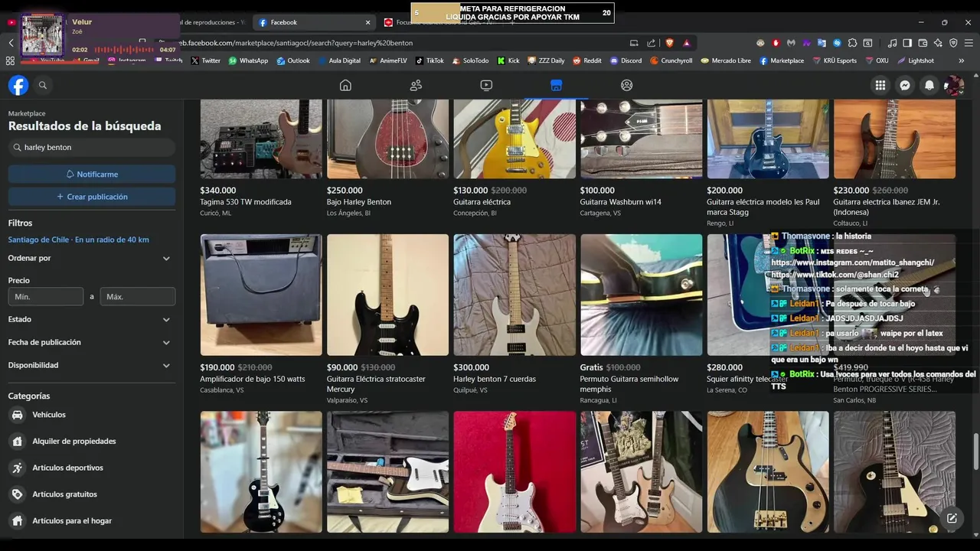Viewport: 980px width, 551px height.
Task: Click Guitarra eléctrica Ibanez JEM Jr. title
Action: point(887,207)
